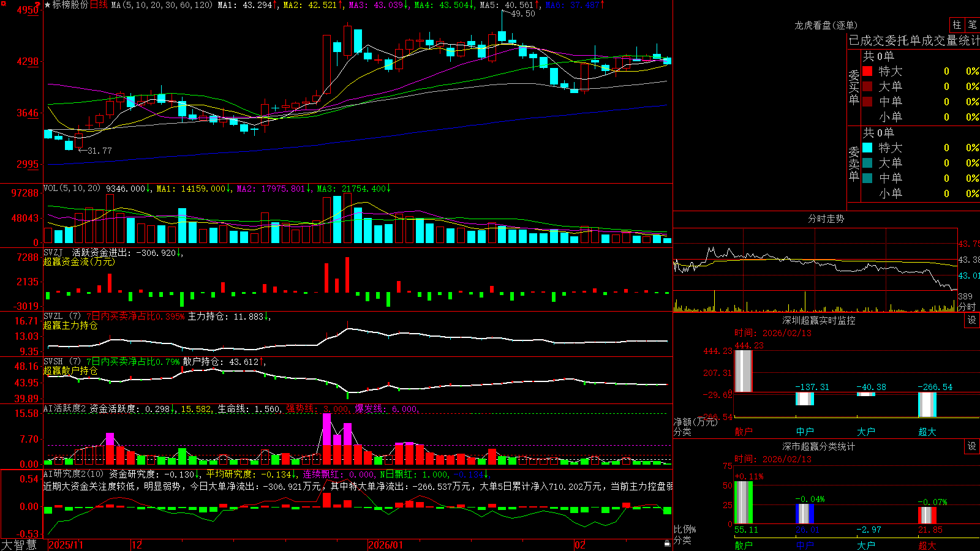Click the 超大 bar showing -266.54
Viewport: 980px width, 551px height.
(927, 405)
